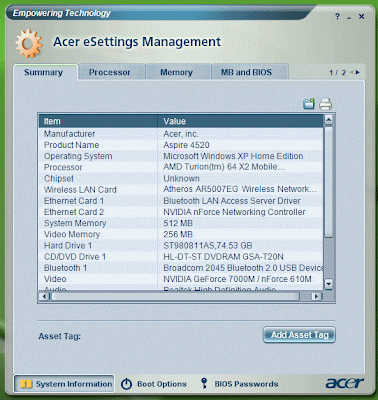Click the horizontal scrollbar thumb
This screenshot has width=378, height=400.
pyautogui.click(x=175, y=296)
